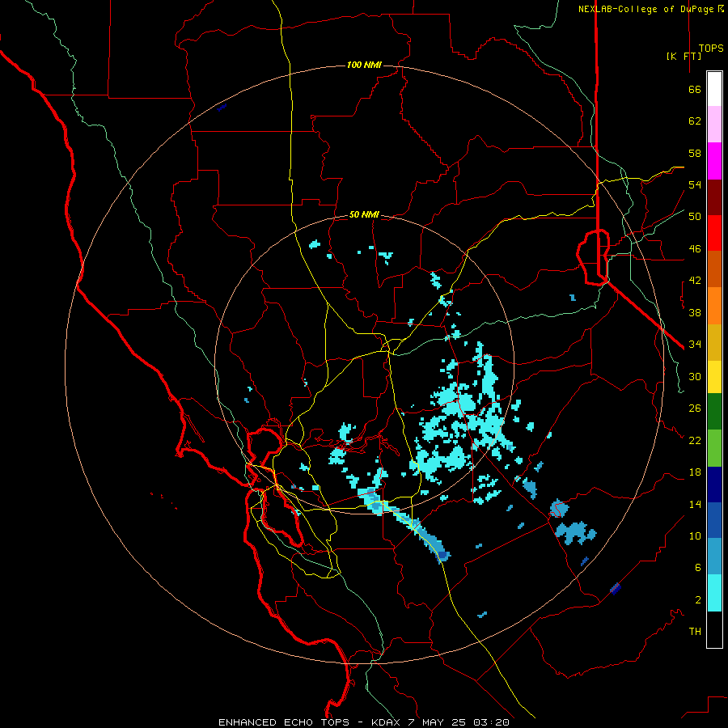This screenshot has height=728, width=728.
Task: Click the bright red legend swatch
Action: [714, 233]
